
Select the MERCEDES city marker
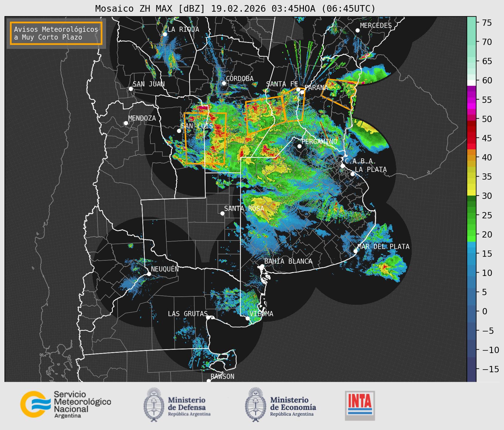(357, 31)
